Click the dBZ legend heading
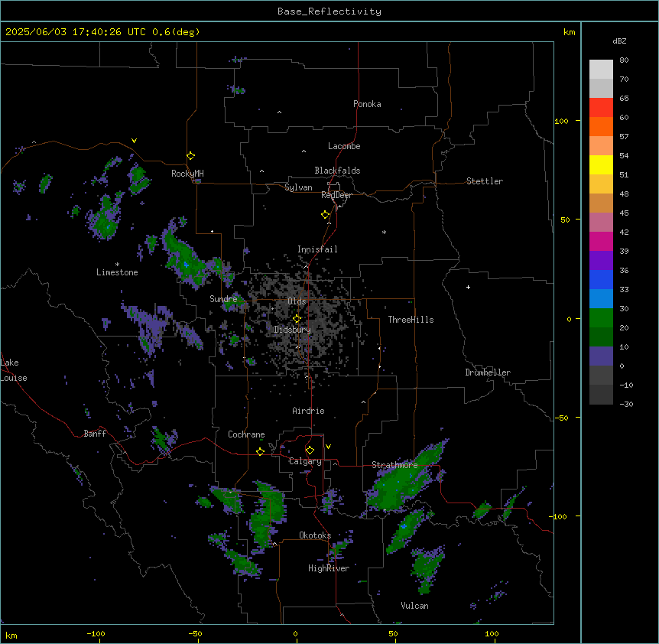The height and width of the screenshot is (644, 659). pos(619,41)
